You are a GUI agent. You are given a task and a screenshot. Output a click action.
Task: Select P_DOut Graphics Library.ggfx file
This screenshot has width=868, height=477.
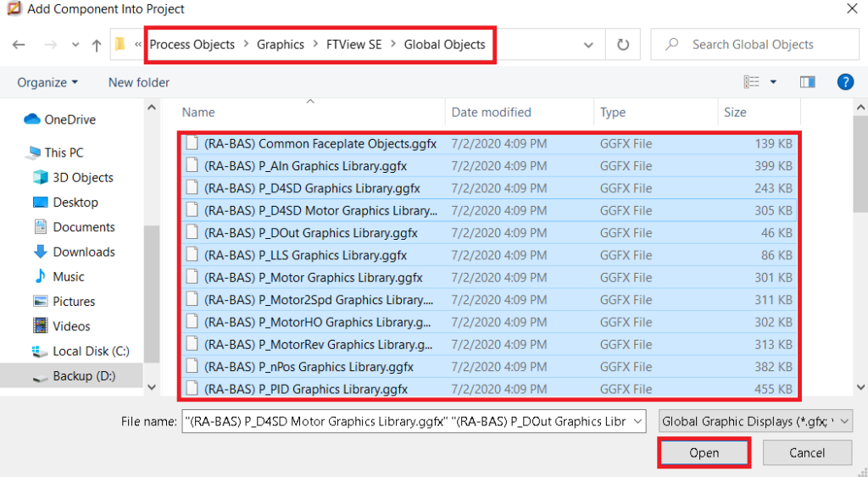click(489, 233)
